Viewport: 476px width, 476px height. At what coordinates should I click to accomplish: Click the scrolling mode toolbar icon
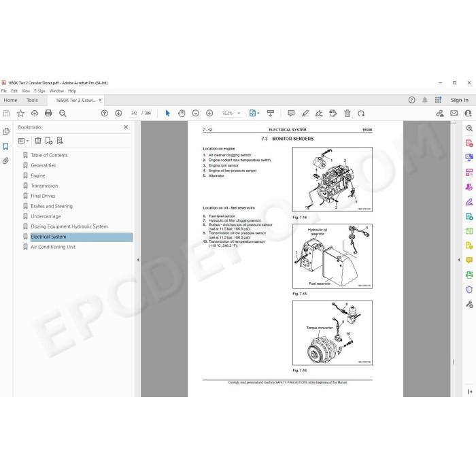click(x=271, y=114)
